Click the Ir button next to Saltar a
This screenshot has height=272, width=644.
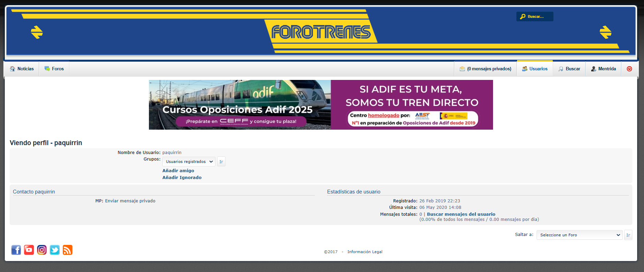point(628,235)
